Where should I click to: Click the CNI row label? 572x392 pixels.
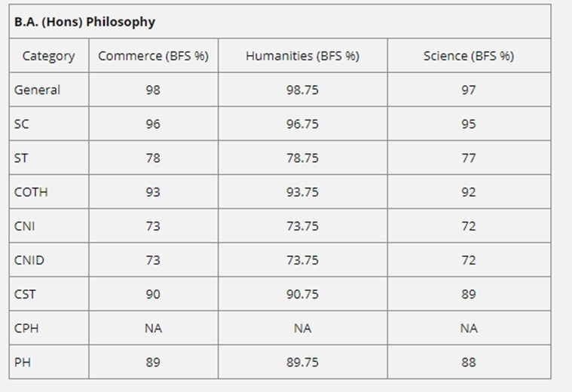[x=24, y=226]
